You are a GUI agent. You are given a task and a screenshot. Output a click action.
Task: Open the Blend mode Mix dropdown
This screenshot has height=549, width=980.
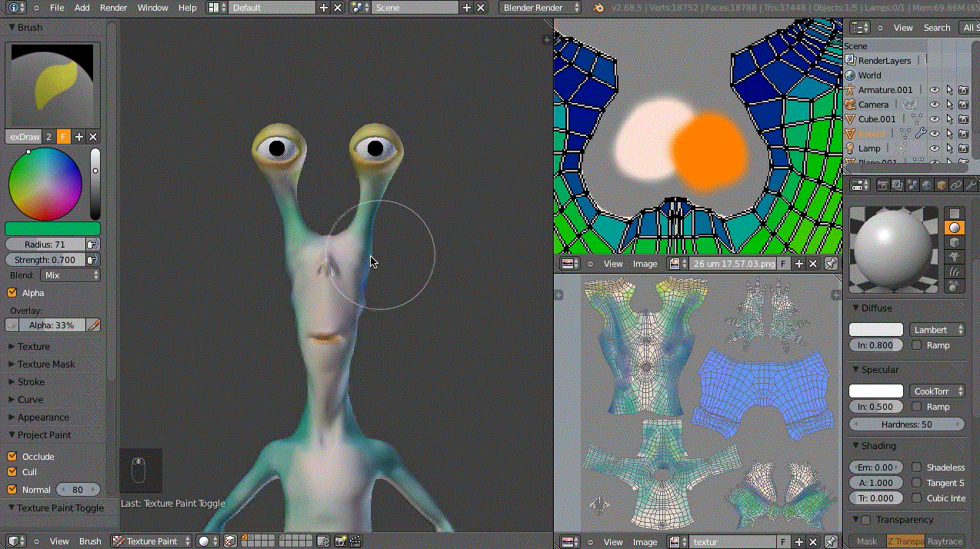coord(70,275)
